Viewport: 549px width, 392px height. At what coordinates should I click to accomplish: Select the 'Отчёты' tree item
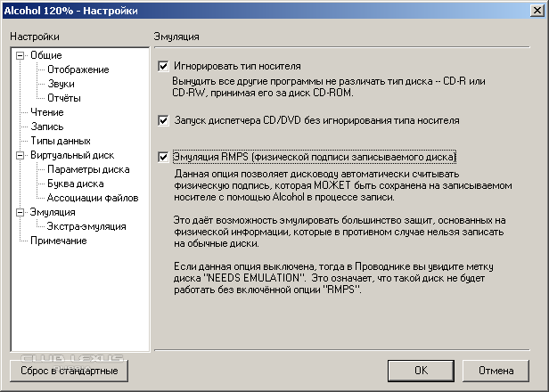[x=64, y=98]
